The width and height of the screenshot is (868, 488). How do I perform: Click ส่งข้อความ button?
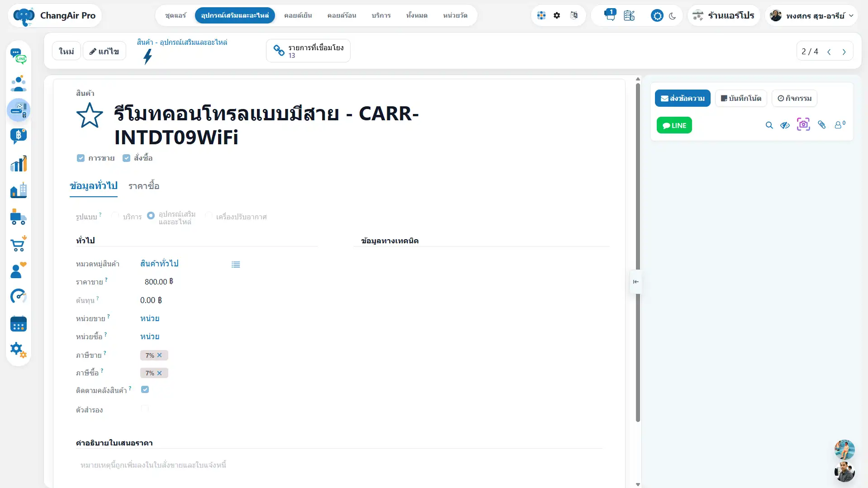tap(683, 98)
